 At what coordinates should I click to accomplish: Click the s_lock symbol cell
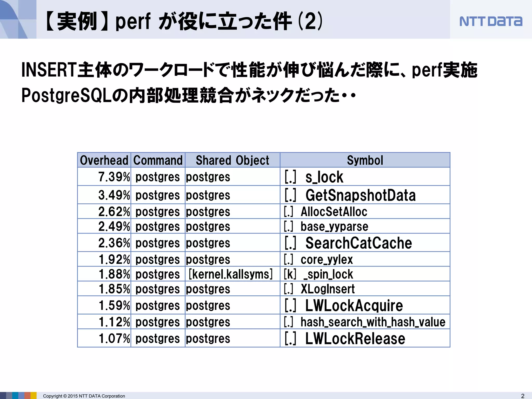(365, 177)
